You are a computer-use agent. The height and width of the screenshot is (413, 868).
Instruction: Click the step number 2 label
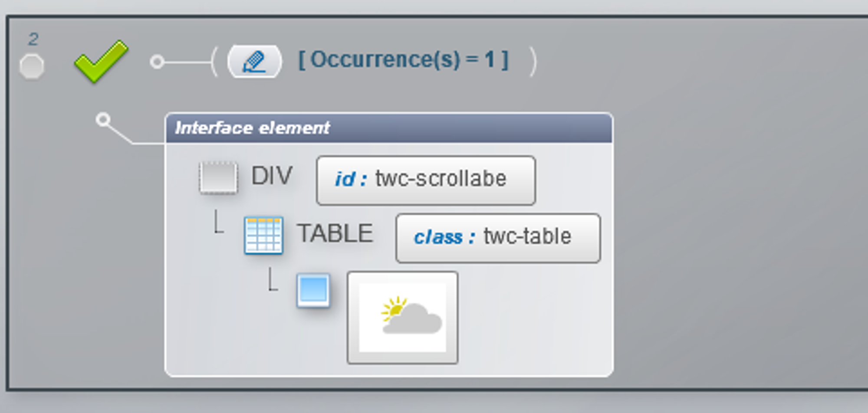[x=33, y=39]
